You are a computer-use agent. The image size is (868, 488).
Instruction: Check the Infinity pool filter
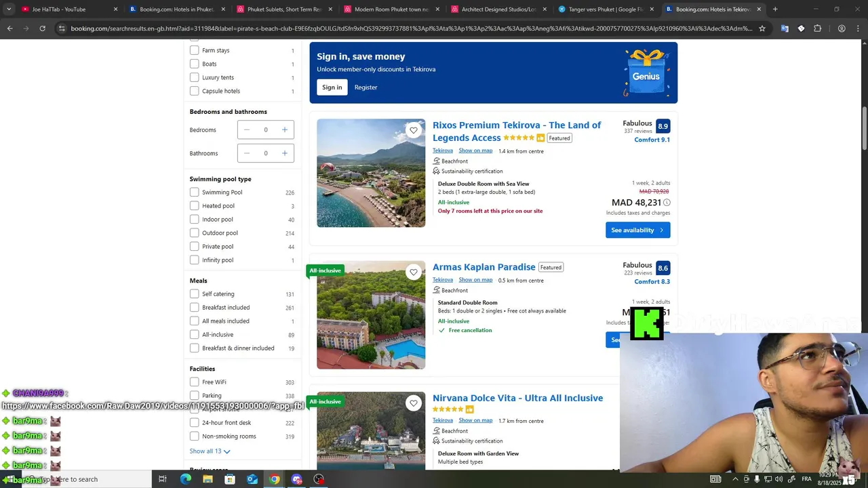195,260
